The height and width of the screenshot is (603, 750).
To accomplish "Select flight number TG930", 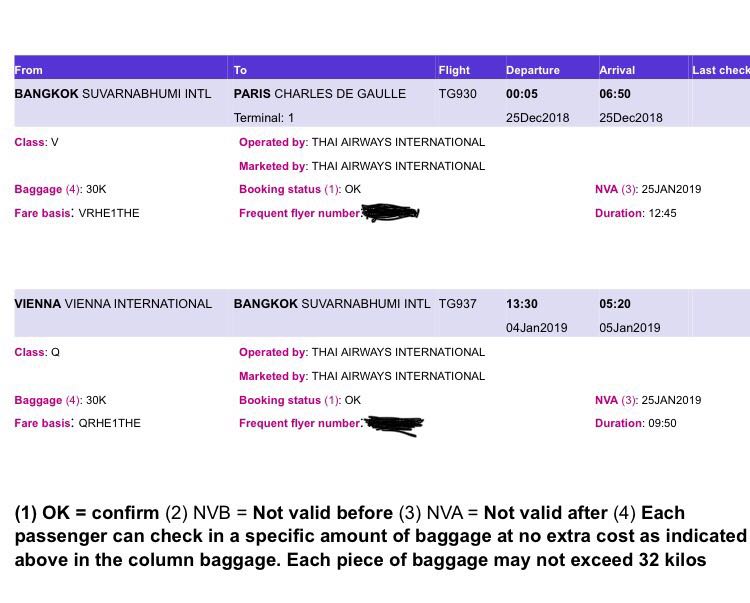I will pyautogui.click(x=458, y=94).
